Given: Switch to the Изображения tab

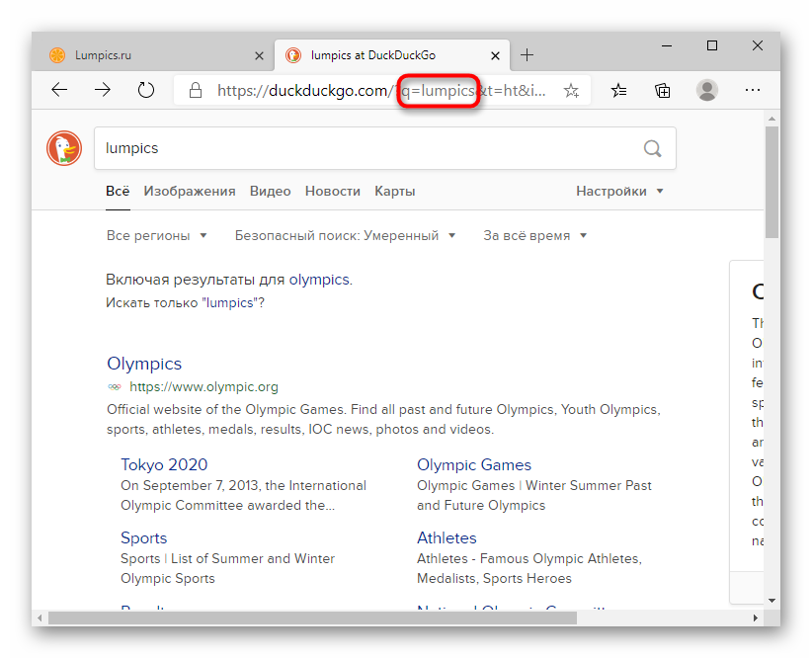Looking at the screenshot, I should (x=190, y=192).
